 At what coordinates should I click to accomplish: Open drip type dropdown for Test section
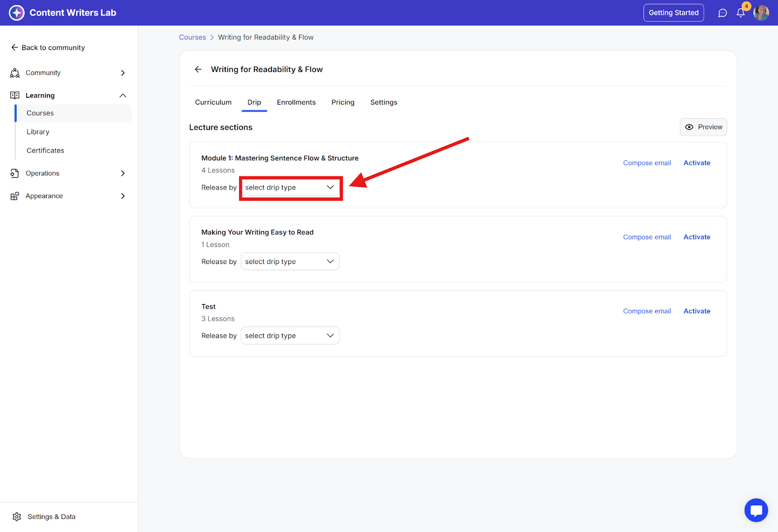(x=290, y=336)
